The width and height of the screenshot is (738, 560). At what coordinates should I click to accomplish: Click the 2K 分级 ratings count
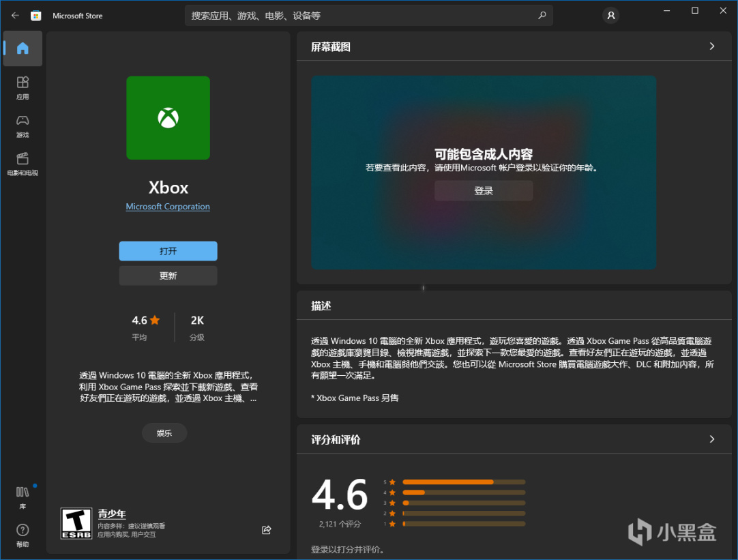196,327
